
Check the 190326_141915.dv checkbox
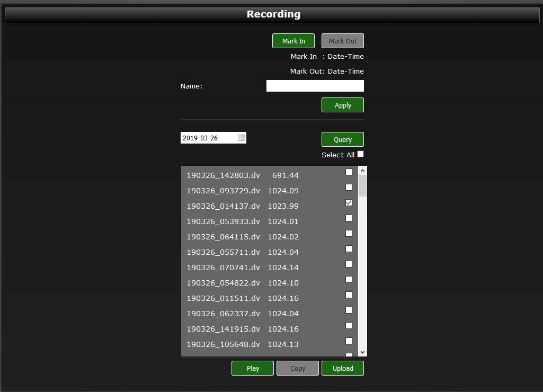349,325
